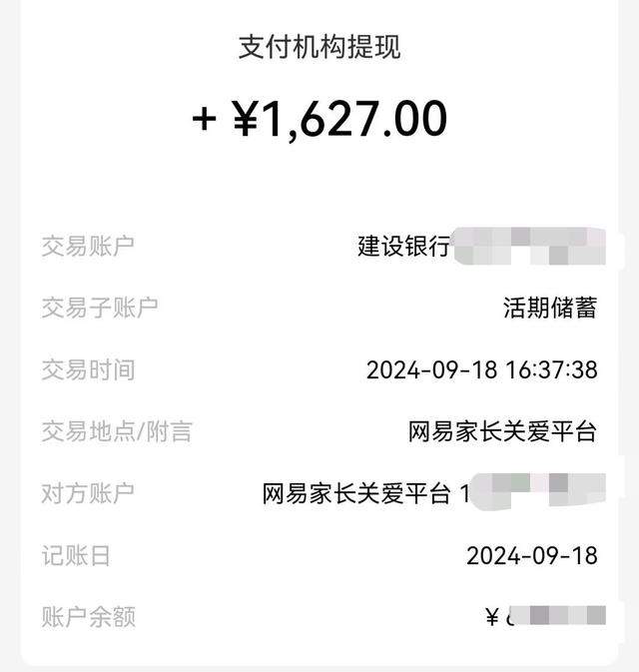Select the 建设银行 account text
Viewport: 639px width, 672px height.
tap(403, 247)
